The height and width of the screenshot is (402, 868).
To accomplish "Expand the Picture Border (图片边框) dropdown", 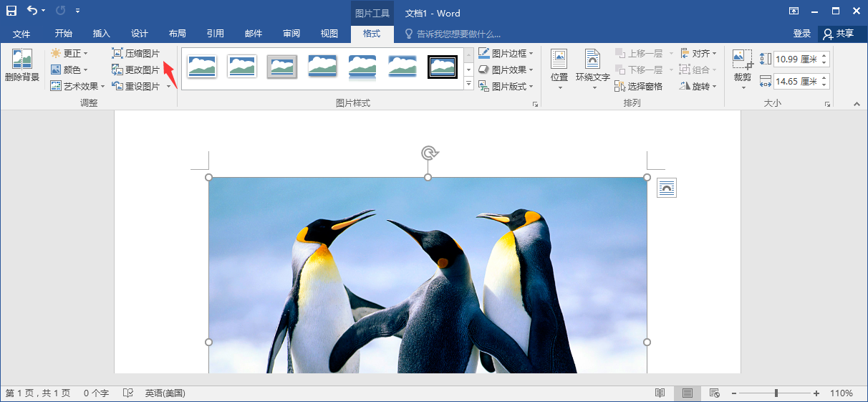I will [531, 53].
